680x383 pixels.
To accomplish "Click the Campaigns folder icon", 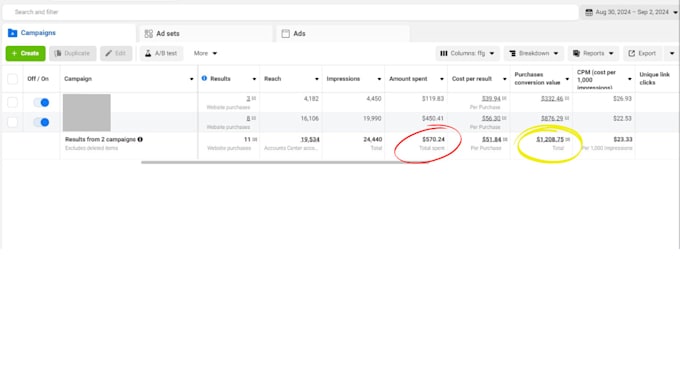I will [x=12, y=33].
